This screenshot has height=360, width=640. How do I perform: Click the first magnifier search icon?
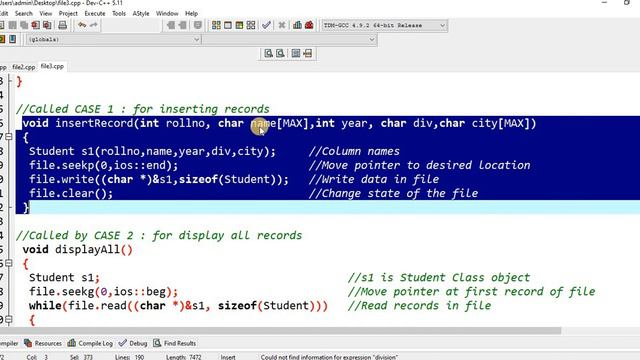click(x=268, y=53)
